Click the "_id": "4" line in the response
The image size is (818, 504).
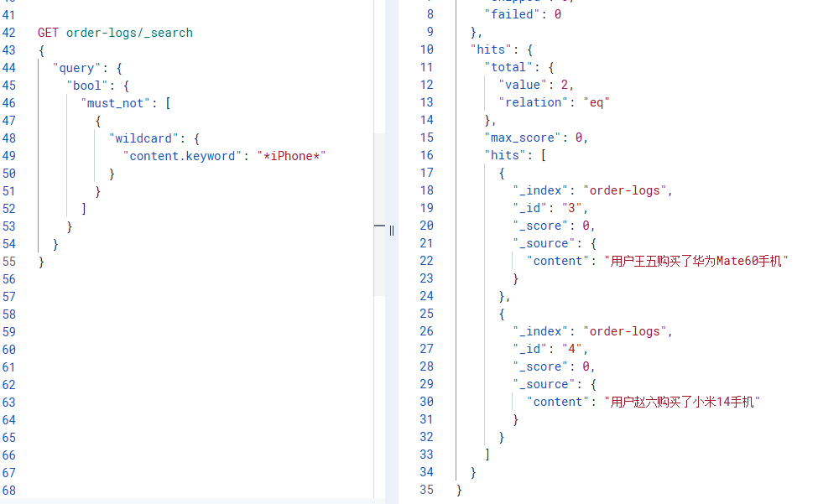tap(550, 349)
